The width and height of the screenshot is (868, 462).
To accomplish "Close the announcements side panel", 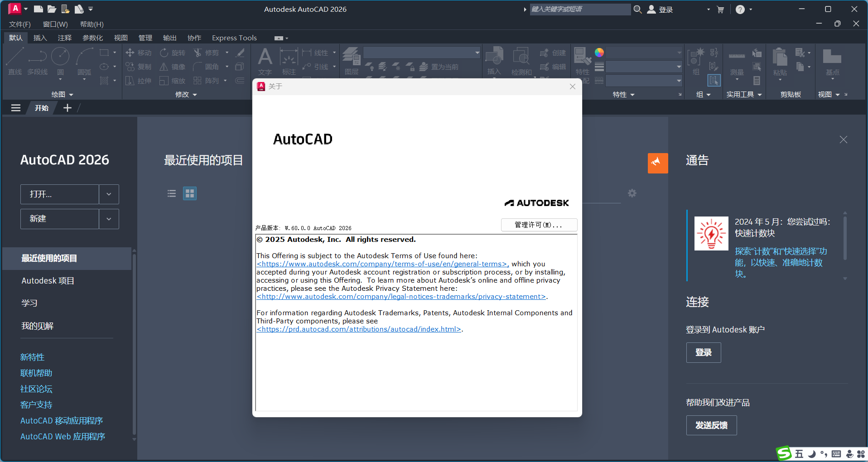I will pos(843,140).
